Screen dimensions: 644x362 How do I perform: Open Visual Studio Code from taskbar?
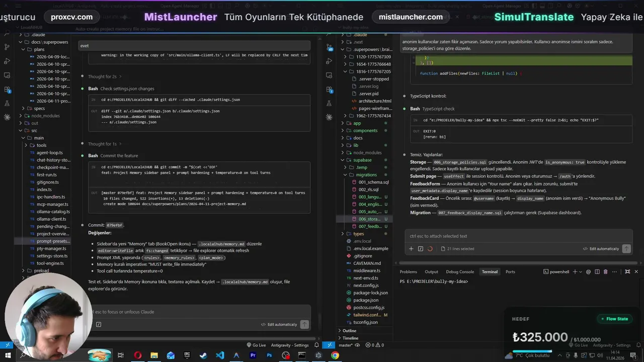click(220, 355)
